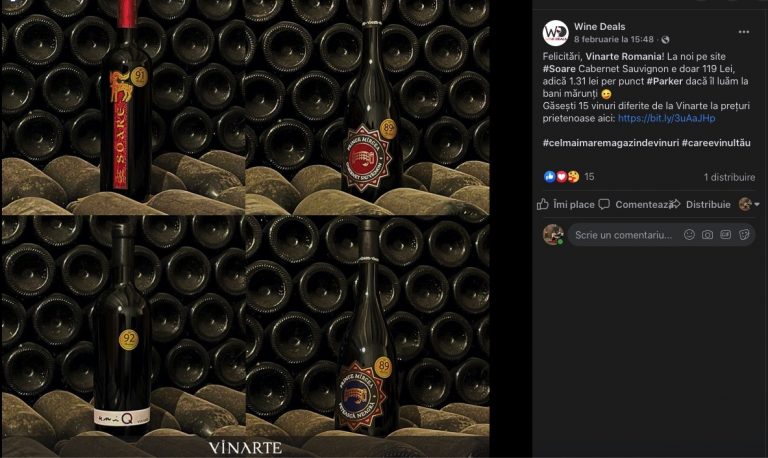This screenshot has width=768, height=458.
Task: Open the Wine Deals profile picture
Action: 555,33
